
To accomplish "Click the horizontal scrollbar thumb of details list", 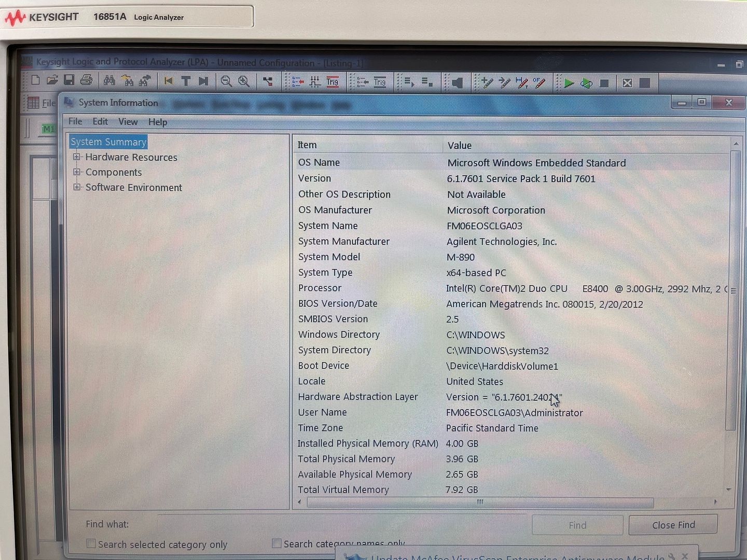I will coord(480,502).
